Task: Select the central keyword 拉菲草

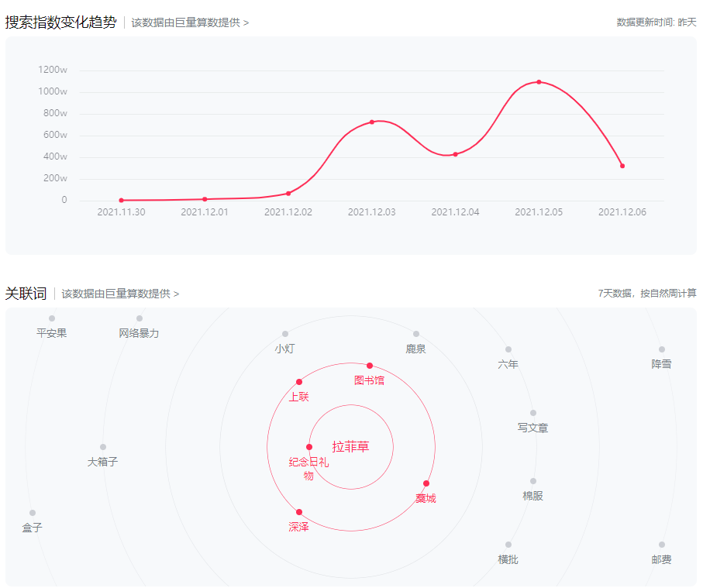Action: 350,447
